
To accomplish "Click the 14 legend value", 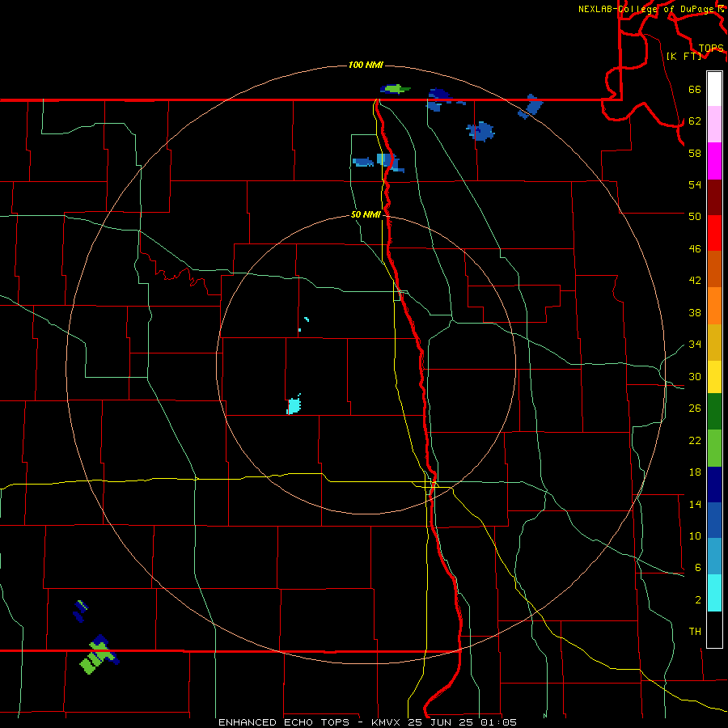I will pyautogui.click(x=695, y=504).
